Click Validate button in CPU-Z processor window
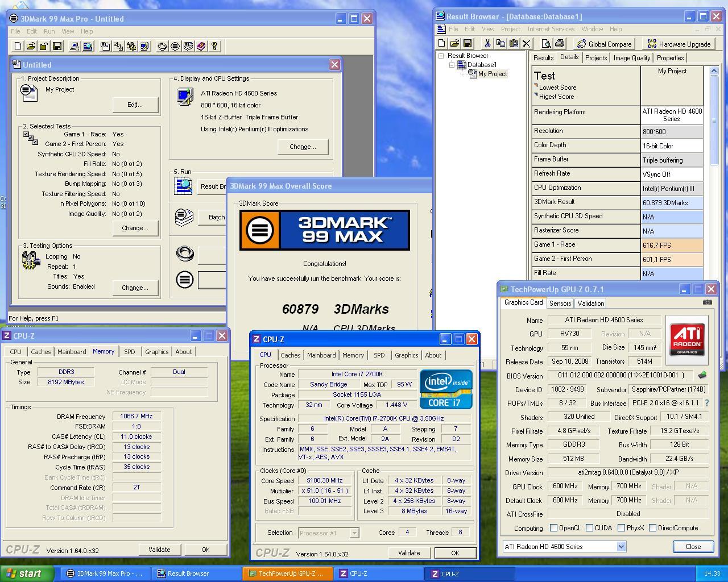Viewport: 728px width, 582px height. (x=409, y=553)
